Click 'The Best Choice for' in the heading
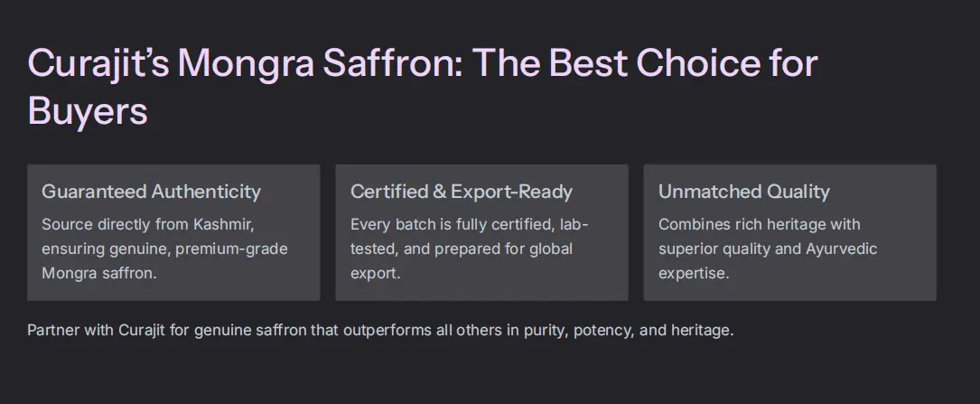The image size is (980, 404). click(645, 62)
